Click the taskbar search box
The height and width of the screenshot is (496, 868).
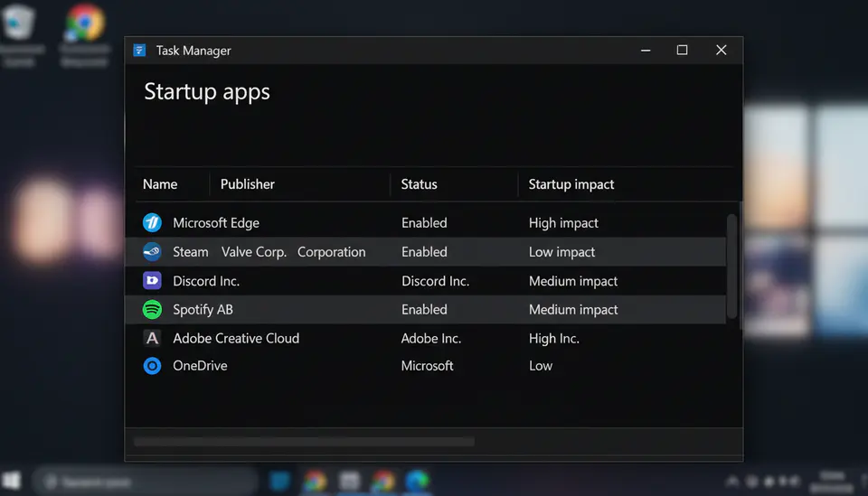(145, 482)
